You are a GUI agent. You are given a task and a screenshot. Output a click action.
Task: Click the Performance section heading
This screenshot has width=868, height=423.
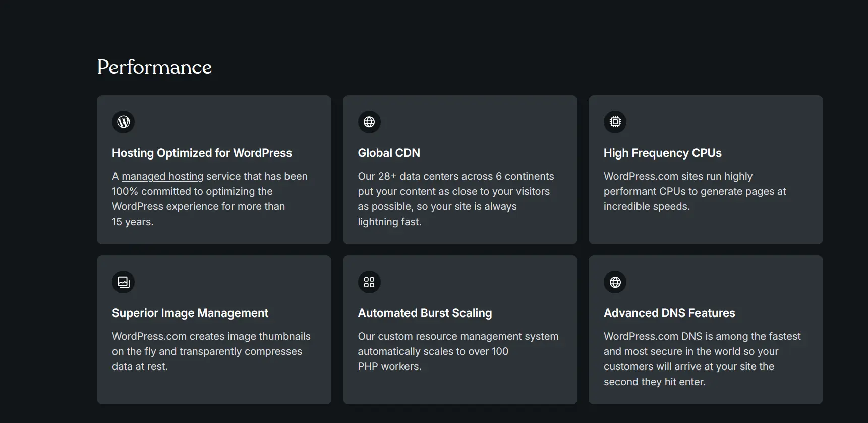pos(154,67)
